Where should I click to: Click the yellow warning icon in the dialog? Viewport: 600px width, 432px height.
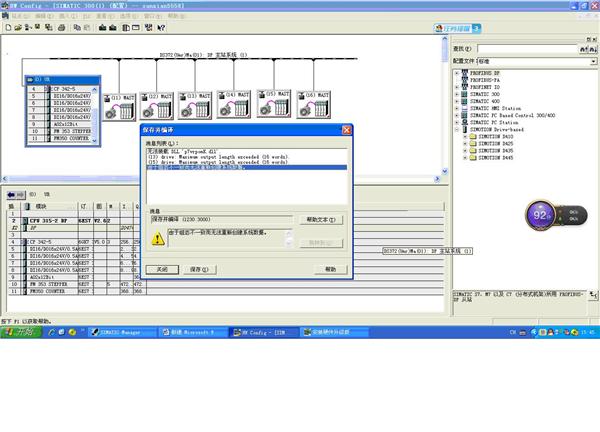point(158,239)
